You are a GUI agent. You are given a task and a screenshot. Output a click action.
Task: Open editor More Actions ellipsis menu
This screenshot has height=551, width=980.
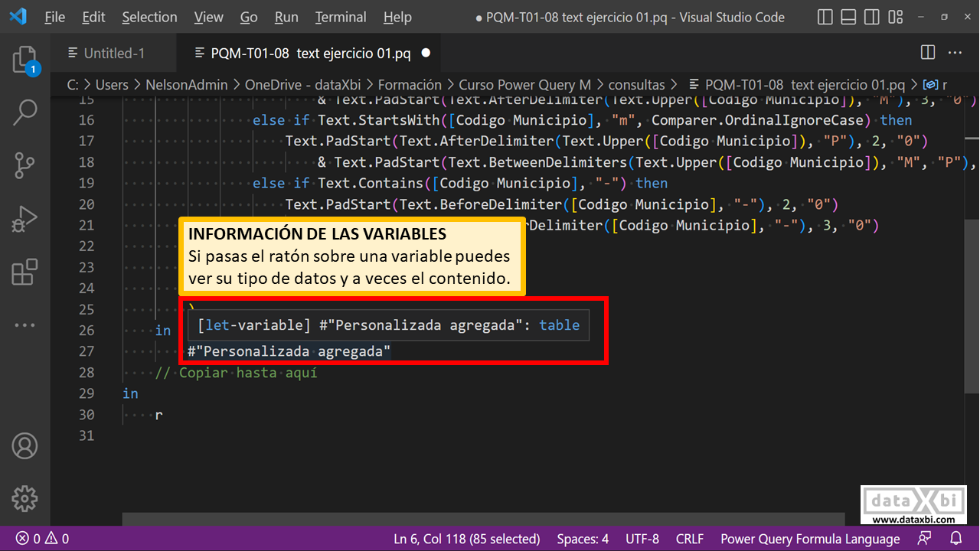955,53
